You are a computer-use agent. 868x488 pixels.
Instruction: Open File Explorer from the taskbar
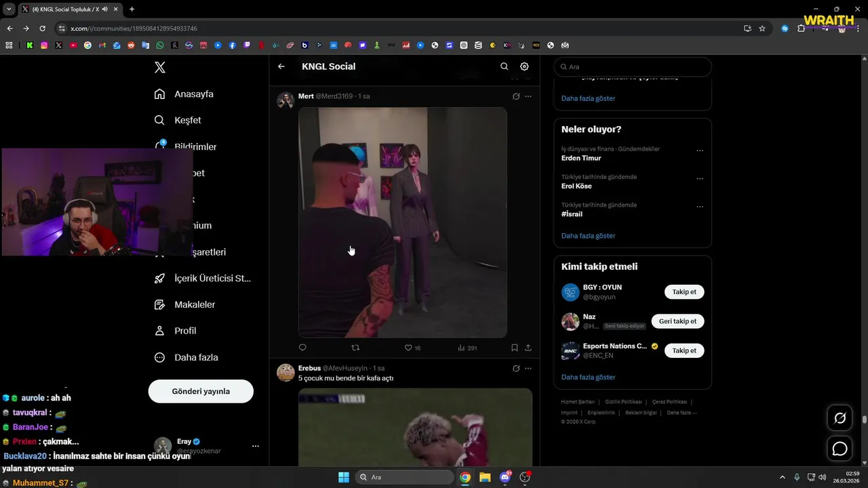[x=485, y=477]
